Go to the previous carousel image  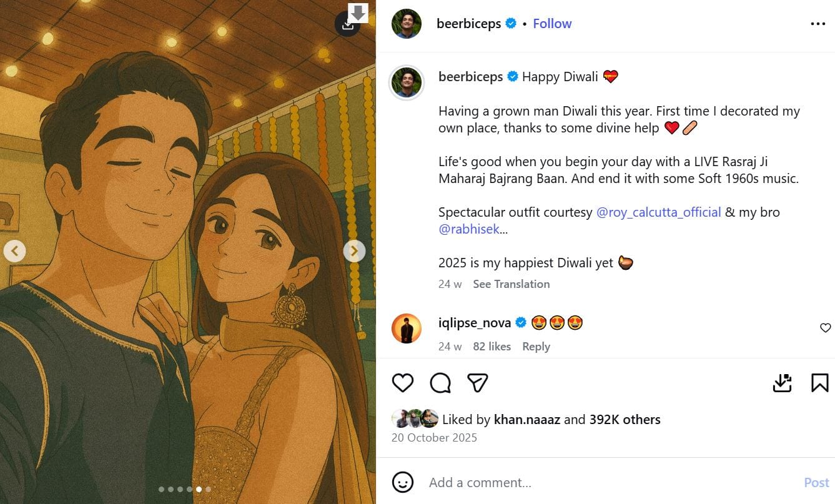click(x=14, y=251)
